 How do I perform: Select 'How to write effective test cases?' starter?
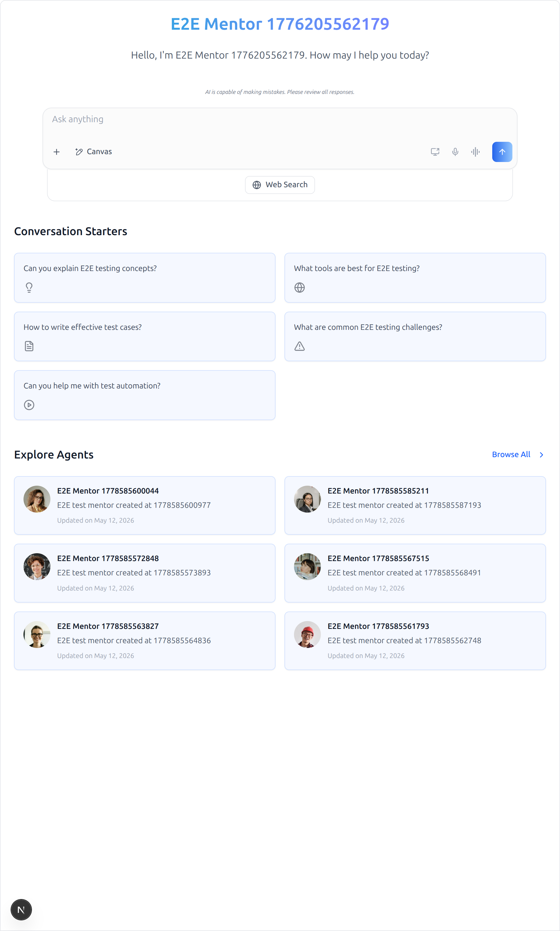click(x=144, y=337)
